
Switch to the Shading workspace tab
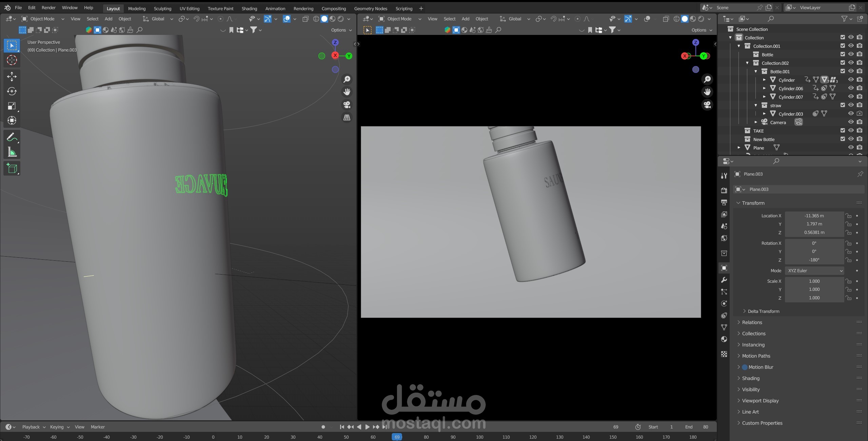coord(249,8)
